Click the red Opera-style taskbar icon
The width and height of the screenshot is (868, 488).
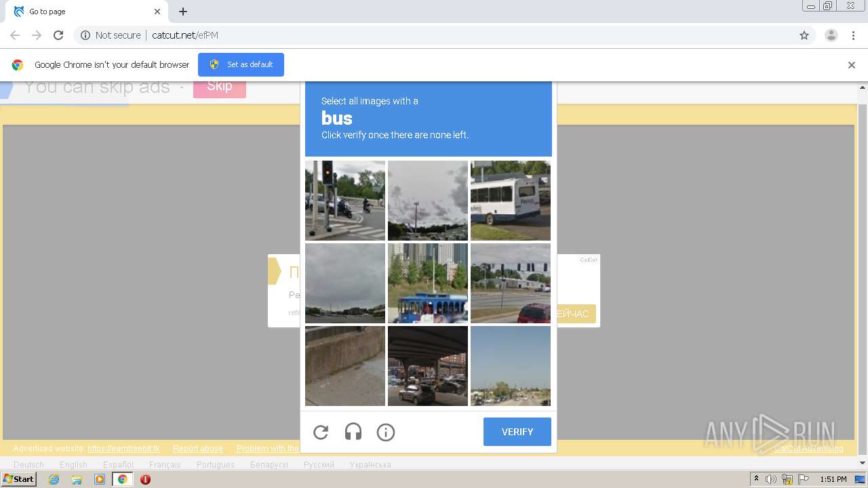click(x=145, y=479)
